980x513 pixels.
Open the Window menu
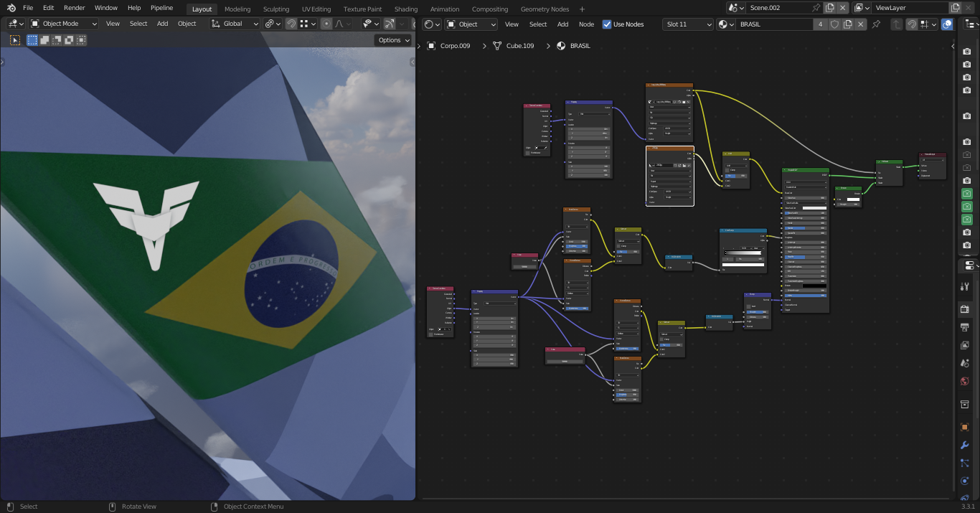(x=106, y=8)
